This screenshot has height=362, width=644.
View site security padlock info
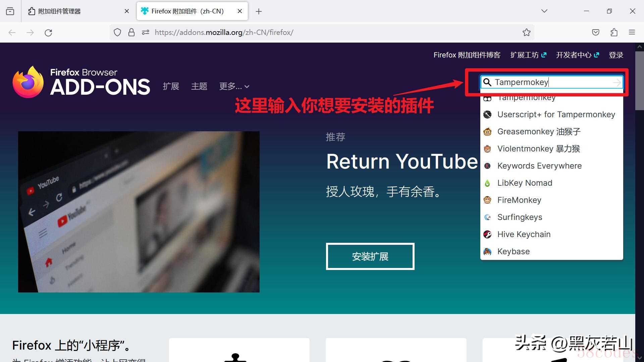(131, 33)
